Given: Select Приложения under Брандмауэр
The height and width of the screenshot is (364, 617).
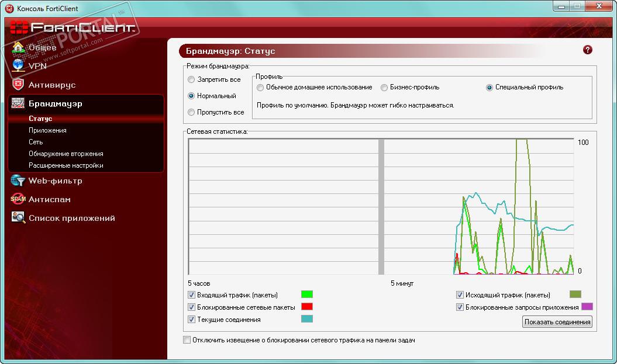Looking at the screenshot, I should [47, 130].
